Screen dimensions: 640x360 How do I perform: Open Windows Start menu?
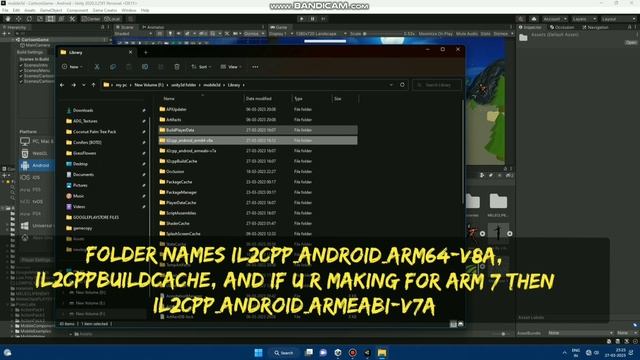pyautogui.click(x=258, y=353)
